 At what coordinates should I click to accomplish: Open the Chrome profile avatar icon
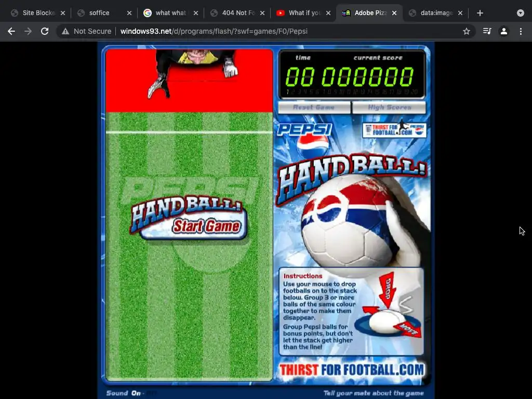pyautogui.click(x=504, y=31)
